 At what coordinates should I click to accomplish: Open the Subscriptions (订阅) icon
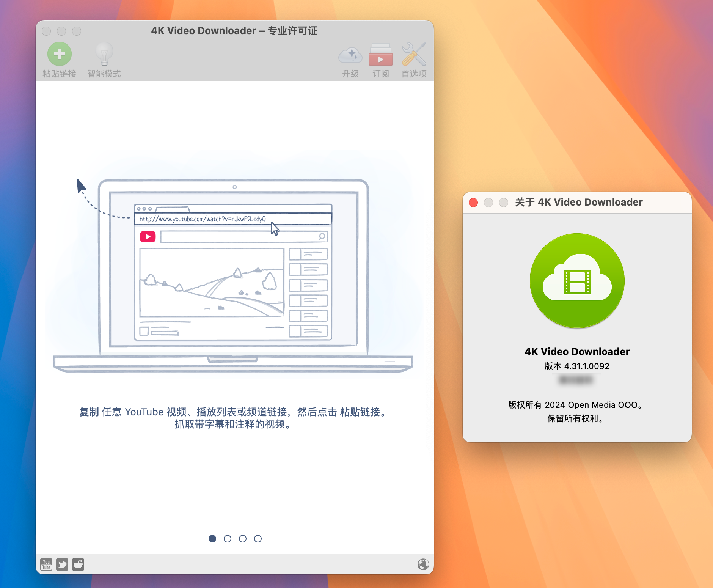(x=380, y=54)
